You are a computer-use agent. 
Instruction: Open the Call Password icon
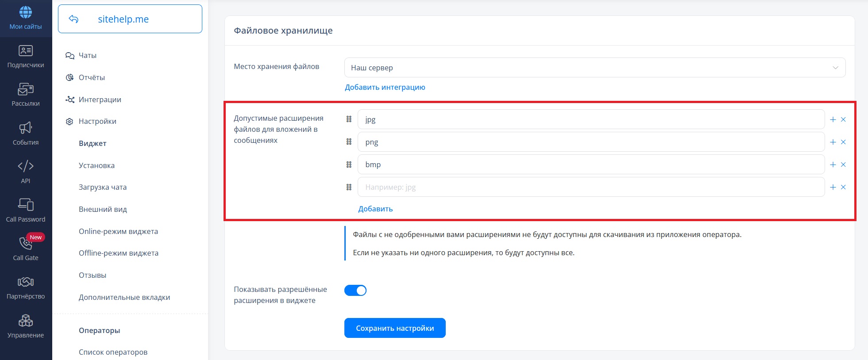click(x=26, y=204)
